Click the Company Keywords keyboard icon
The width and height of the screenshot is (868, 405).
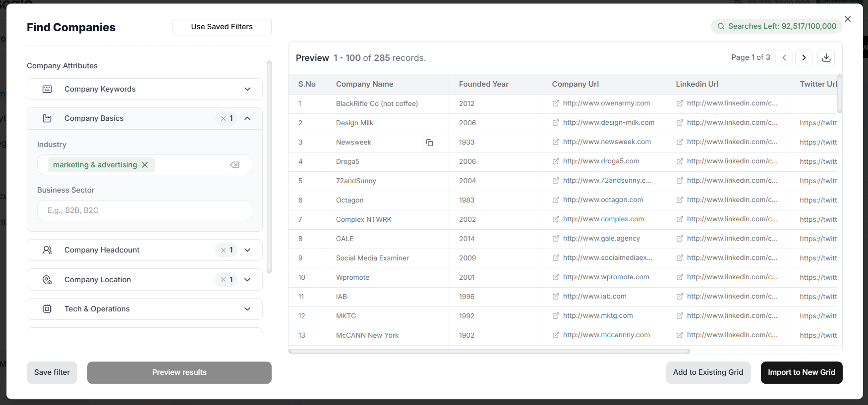[47, 89]
